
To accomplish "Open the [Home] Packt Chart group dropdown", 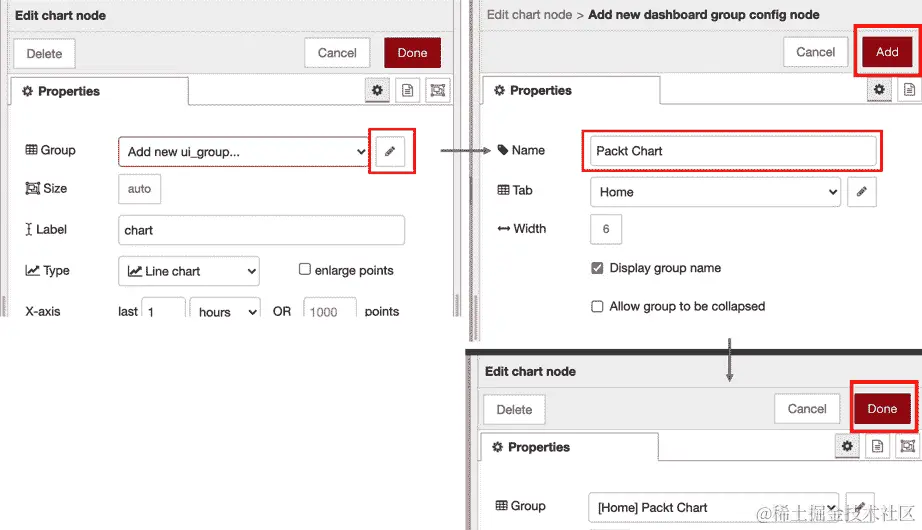I will 714,507.
